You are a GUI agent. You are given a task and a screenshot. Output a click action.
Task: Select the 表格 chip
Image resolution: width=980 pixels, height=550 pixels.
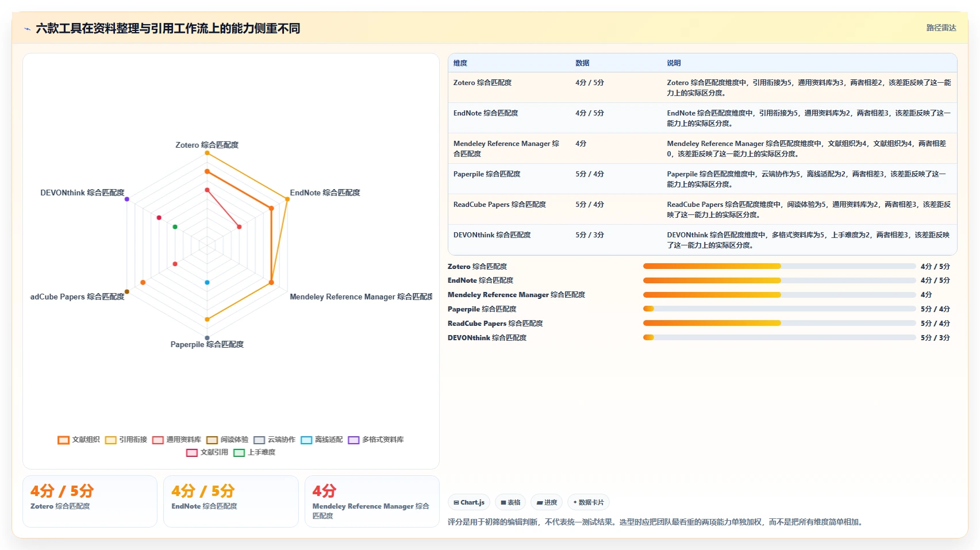[510, 502]
